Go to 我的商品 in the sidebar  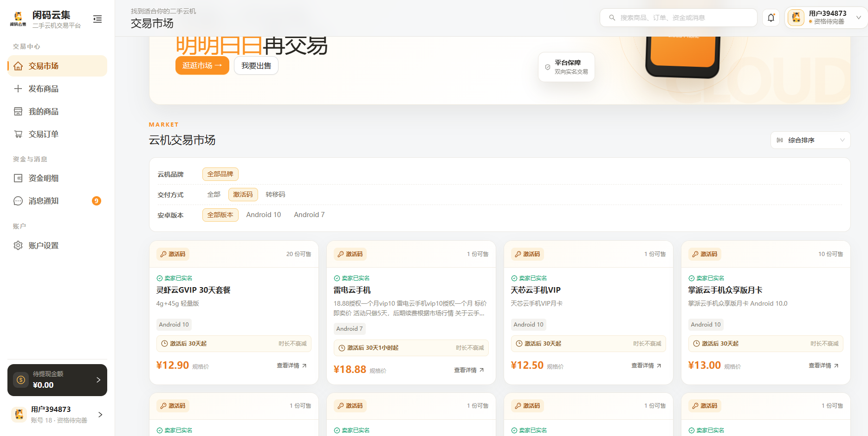tap(57, 111)
